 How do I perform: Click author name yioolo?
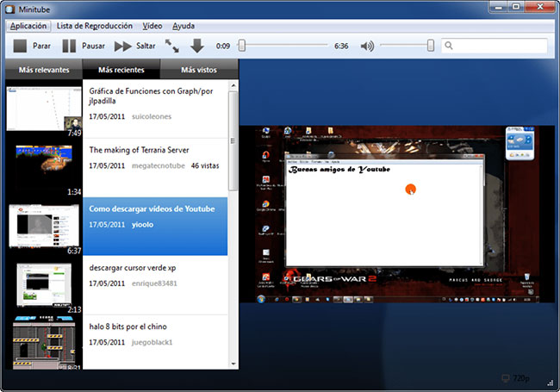tap(142, 225)
